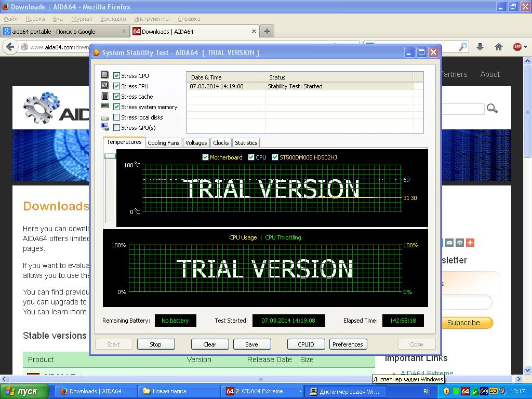Click the Stress FPU icon

click(105, 86)
